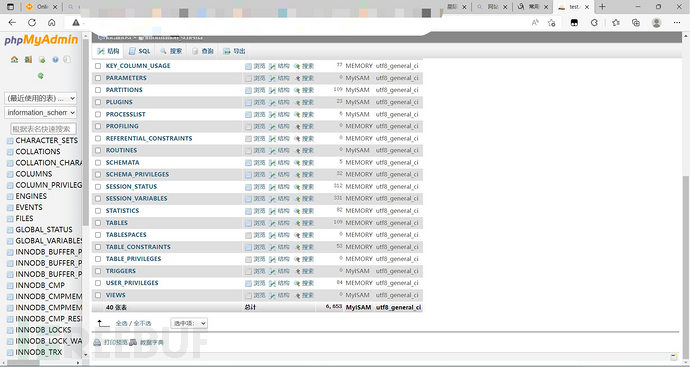Open the recently used tables dropdown
Viewport: 690px width, 367px height.
coord(40,98)
